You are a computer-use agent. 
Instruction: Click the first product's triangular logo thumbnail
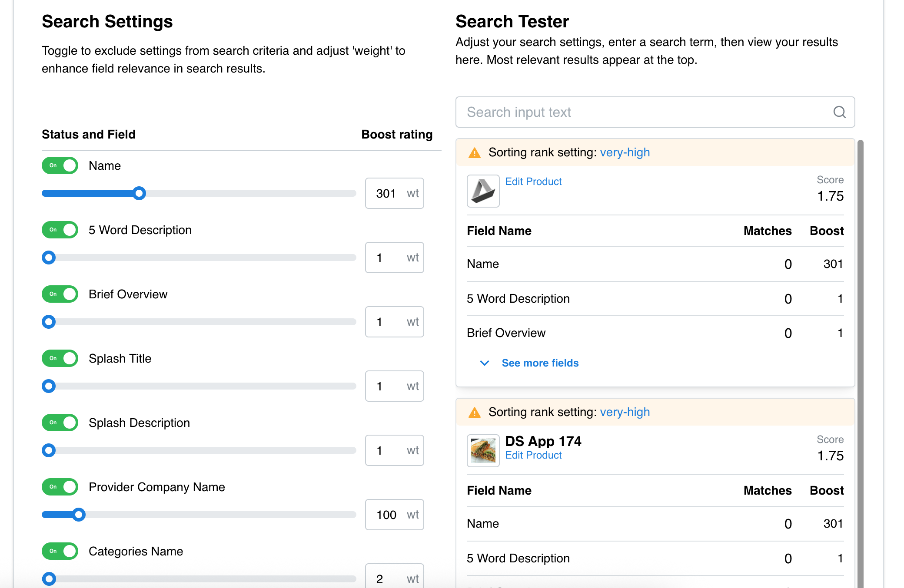[x=483, y=191]
